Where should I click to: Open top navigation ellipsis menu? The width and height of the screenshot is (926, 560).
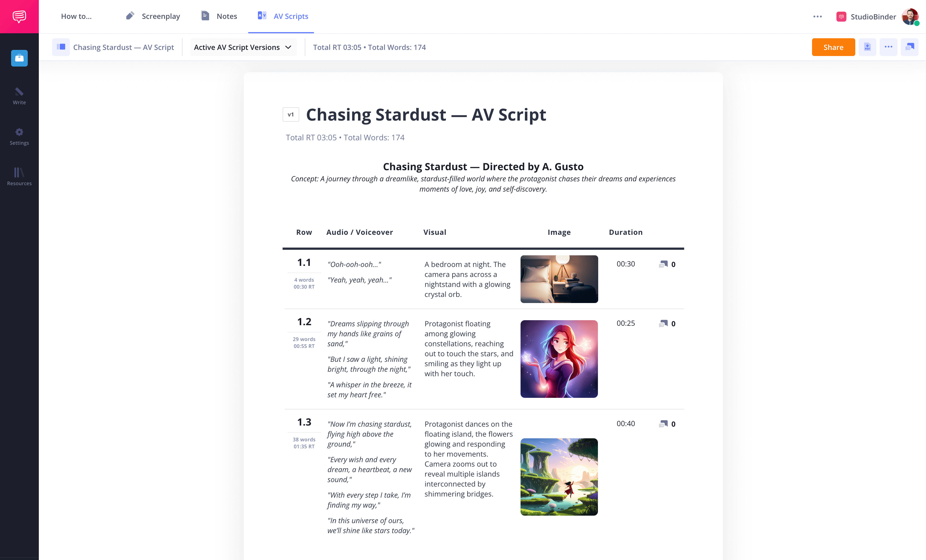click(817, 17)
